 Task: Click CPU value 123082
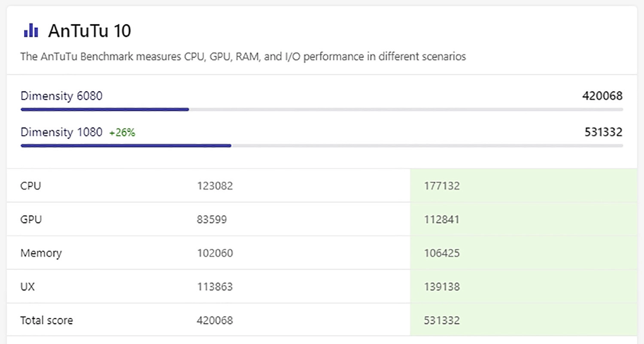pos(215,186)
